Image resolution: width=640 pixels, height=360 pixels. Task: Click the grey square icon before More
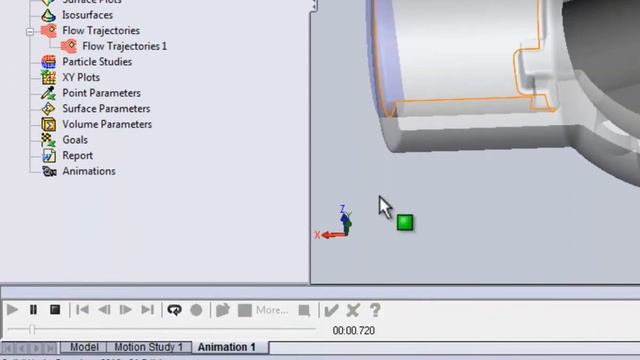click(244, 310)
